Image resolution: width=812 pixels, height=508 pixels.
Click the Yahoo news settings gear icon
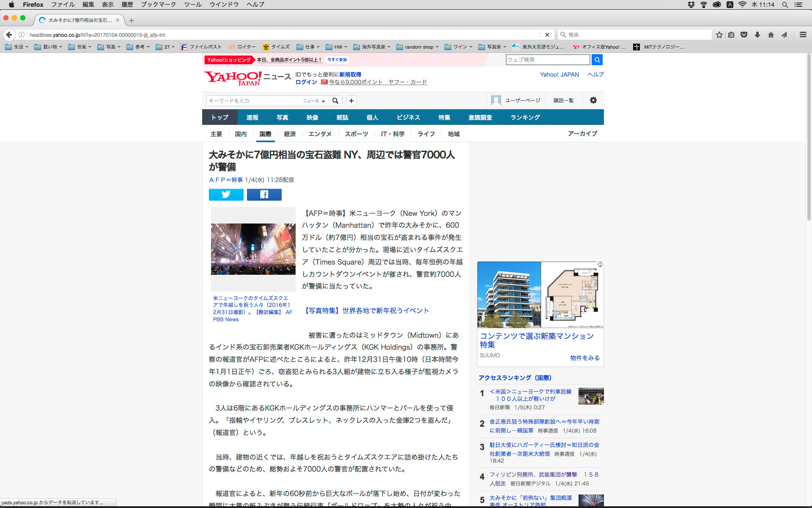coord(593,100)
